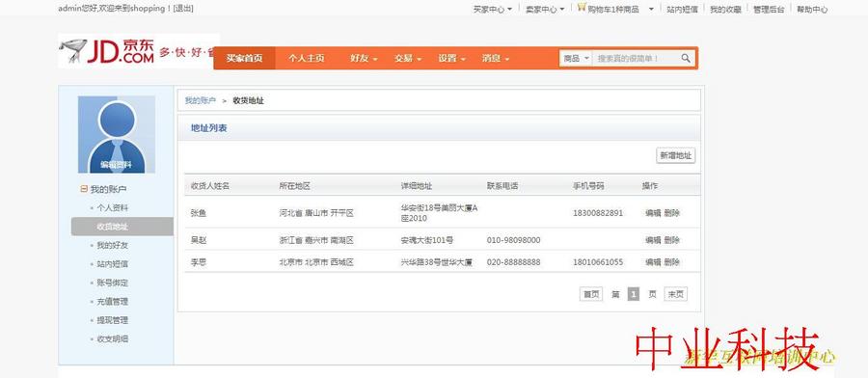This screenshot has height=378, width=868.
Task: Open the 买家中心 dropdown
Action: pyautogui.click(x=492, y=10)
